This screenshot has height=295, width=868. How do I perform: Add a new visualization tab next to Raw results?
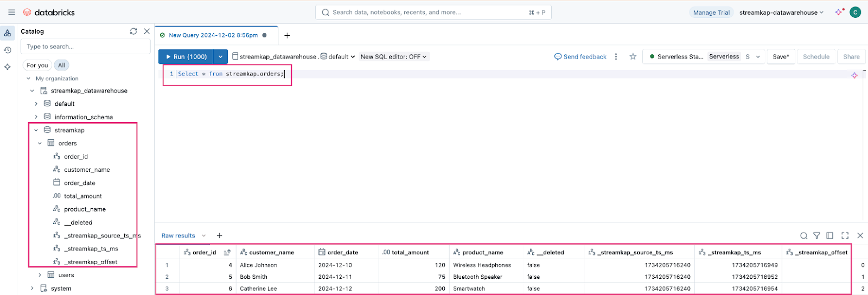[x=220, y=235]
